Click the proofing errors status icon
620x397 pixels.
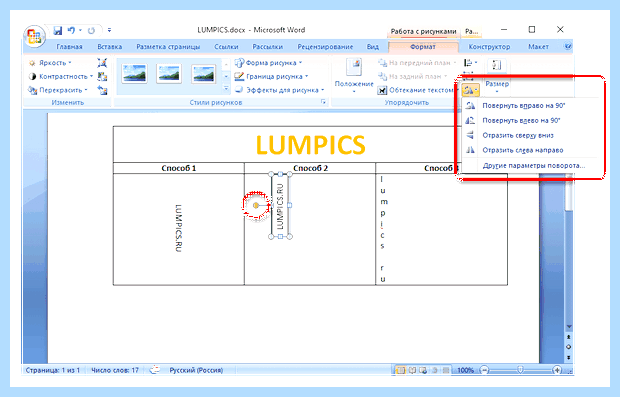155,370
